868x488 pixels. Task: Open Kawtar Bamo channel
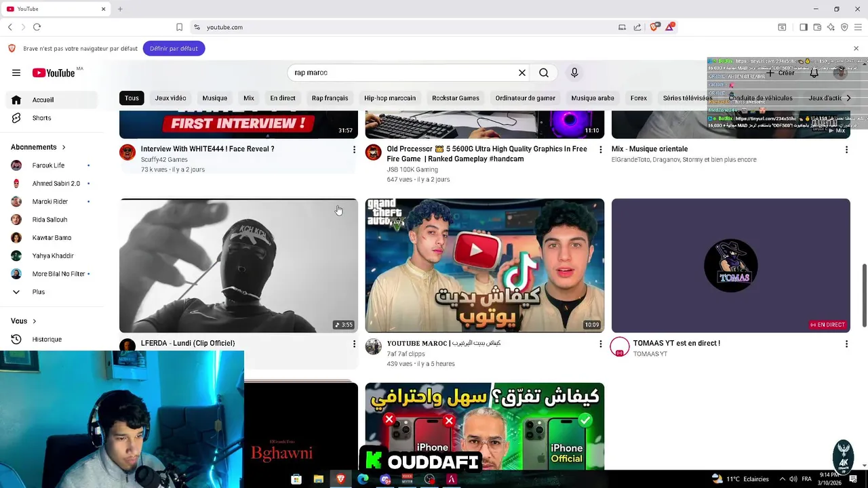(53, 238)
